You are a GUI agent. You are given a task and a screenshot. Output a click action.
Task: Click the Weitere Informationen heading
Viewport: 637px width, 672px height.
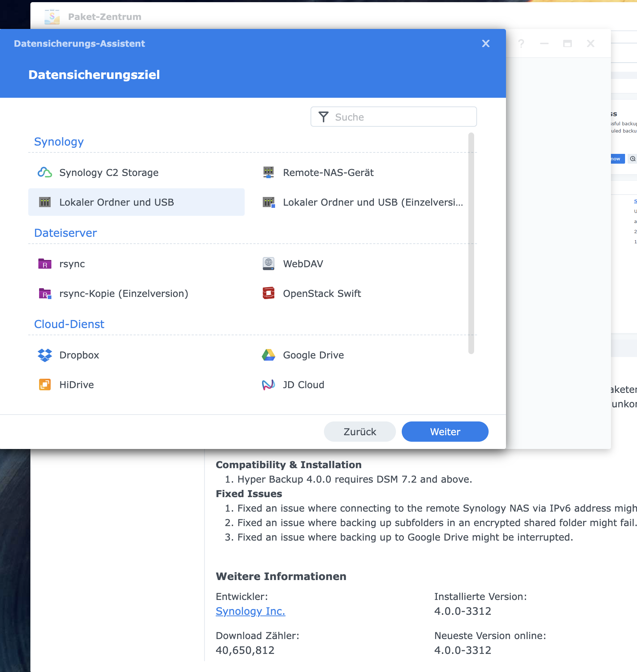point(281,576)
